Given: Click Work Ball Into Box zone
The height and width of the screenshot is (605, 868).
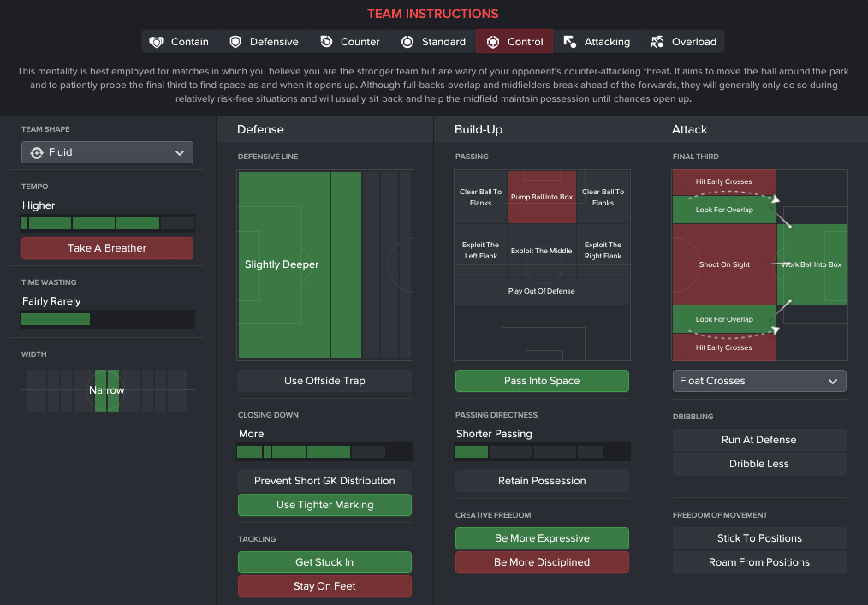Looking at the screenshot, I should click(812, 264).
